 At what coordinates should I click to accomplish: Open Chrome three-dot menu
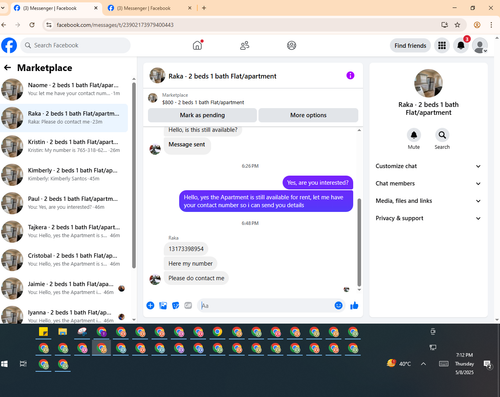[x=491, y=25]
